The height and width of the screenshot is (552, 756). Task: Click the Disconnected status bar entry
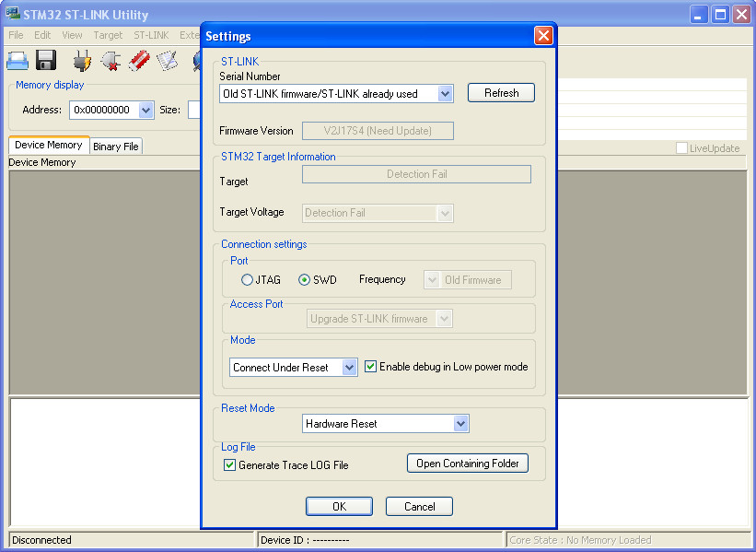pyautogui.click(x=131, y=540)
